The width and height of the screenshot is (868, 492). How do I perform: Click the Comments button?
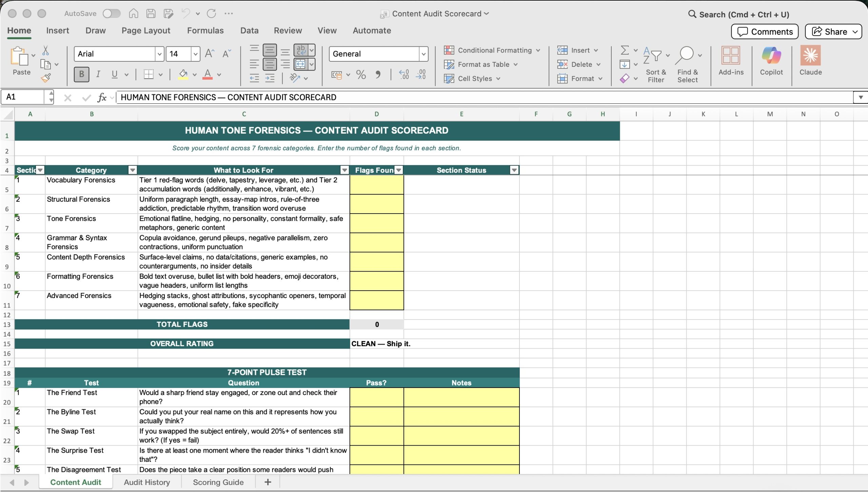tap(765, 32)
